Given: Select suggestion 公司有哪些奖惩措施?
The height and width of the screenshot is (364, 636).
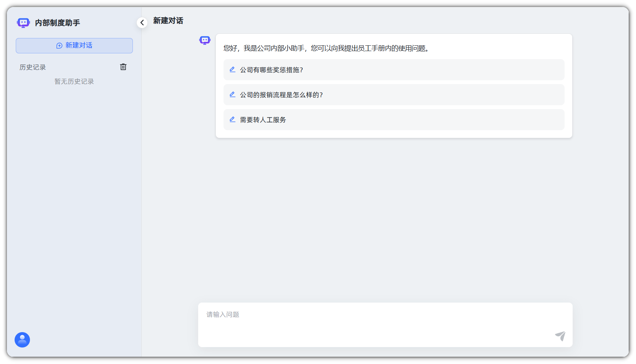Looking at the screenshot, I should click(x=394, y=69).
